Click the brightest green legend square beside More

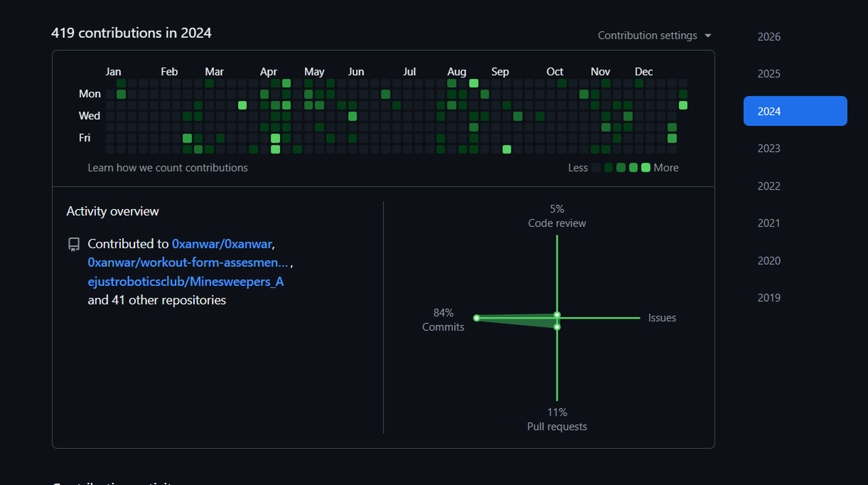(646, 168)
